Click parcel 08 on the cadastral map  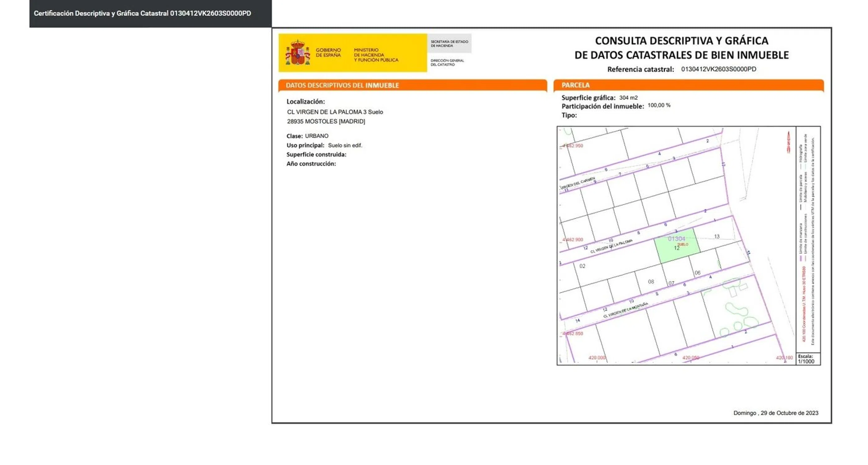tap(651, 282)
